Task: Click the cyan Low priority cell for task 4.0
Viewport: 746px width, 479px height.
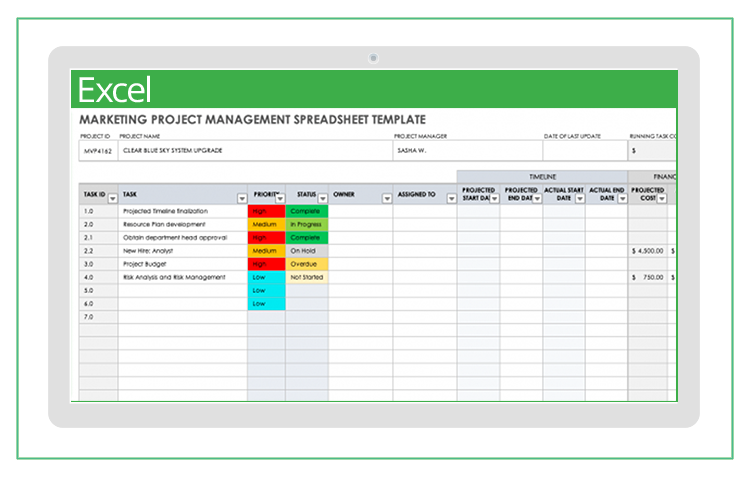Action: [266, 277]
